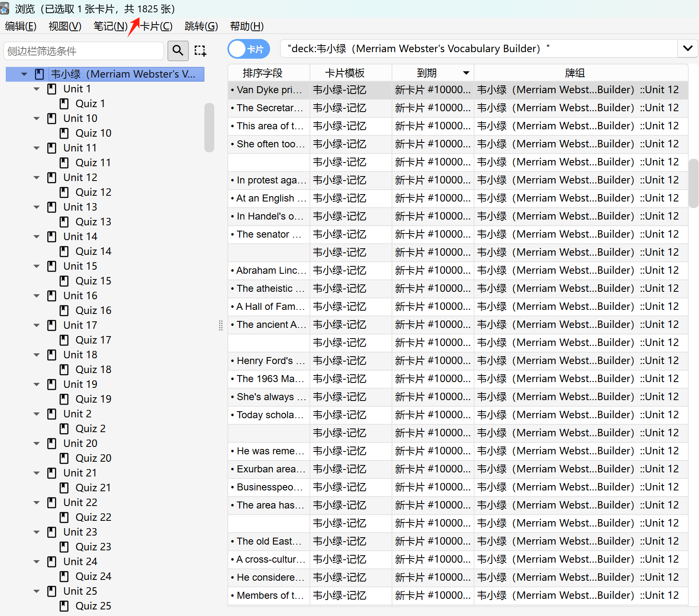Click the deck icon beside Unit 17
The height and width of the screenshot is (616, 699).
pos(52,325)
